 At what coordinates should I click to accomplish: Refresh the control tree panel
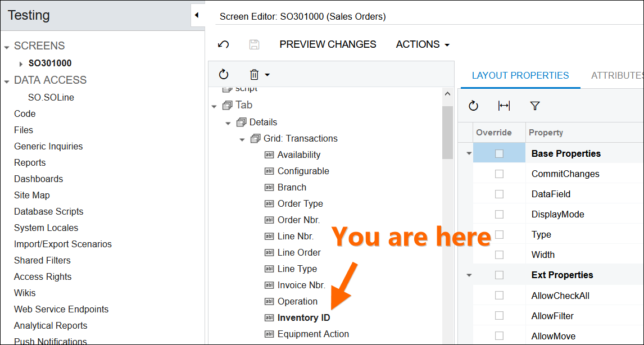pyautogui.click(x=224, y=74)
